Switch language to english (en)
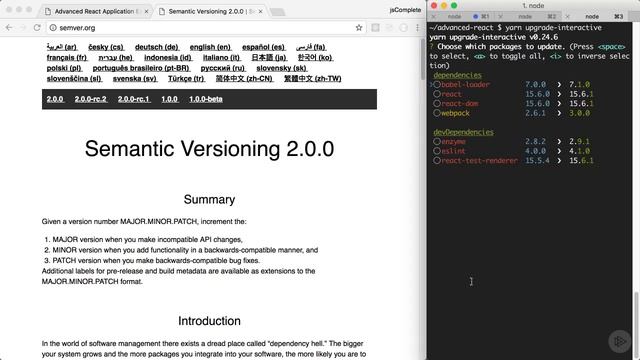This screenshot has width=640, height=360. tap(210, 47)
